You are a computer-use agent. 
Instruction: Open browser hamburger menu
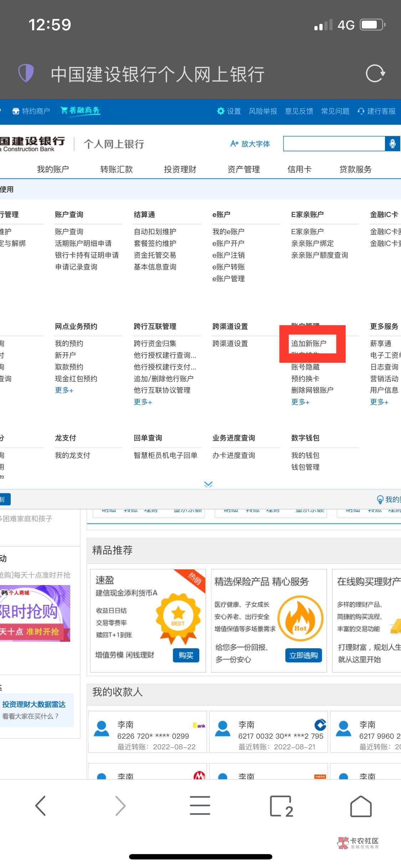200,805
